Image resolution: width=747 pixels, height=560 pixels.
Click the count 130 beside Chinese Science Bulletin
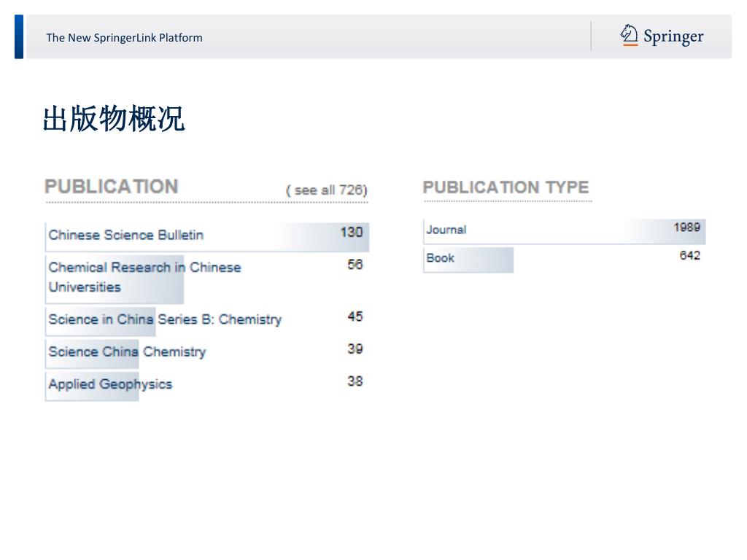[x=352, y=232]
